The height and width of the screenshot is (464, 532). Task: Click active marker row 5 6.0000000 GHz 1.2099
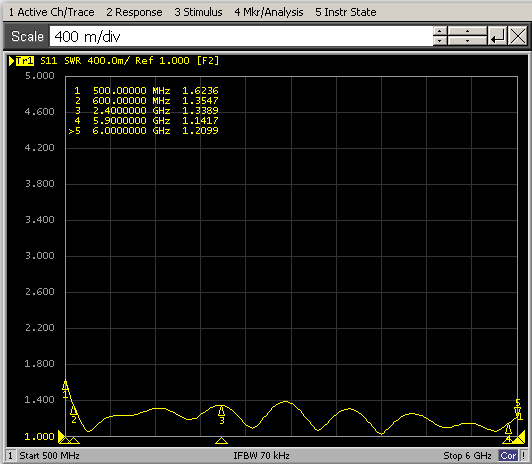(144, 131)
